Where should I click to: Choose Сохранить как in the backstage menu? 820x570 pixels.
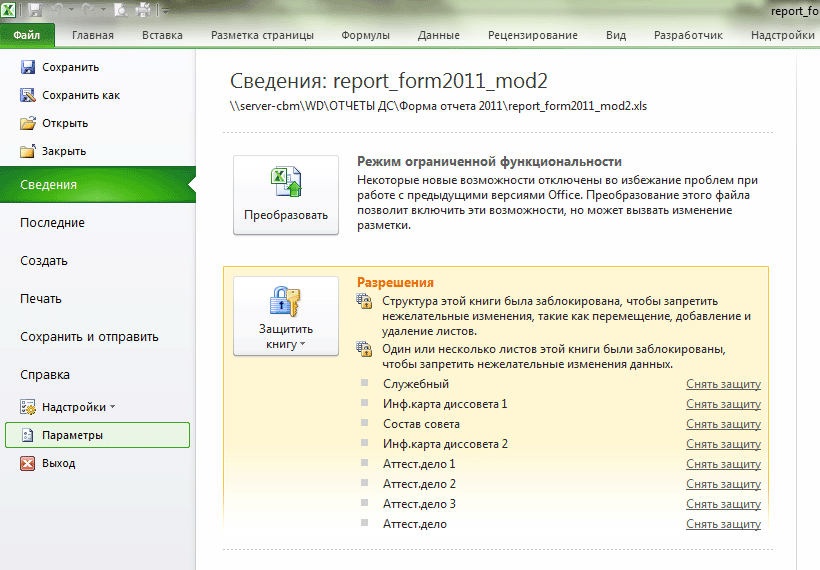coord(81,95)
